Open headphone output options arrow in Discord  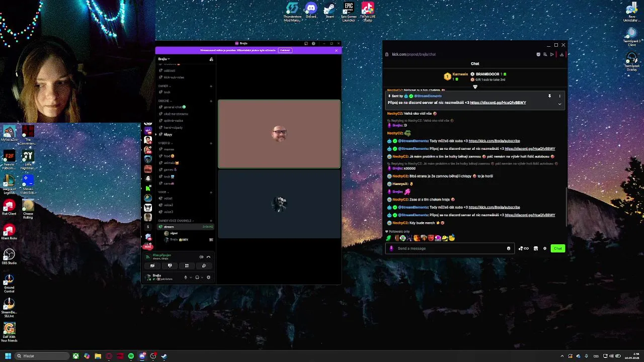pyautogui.click(x=202, y=277)
